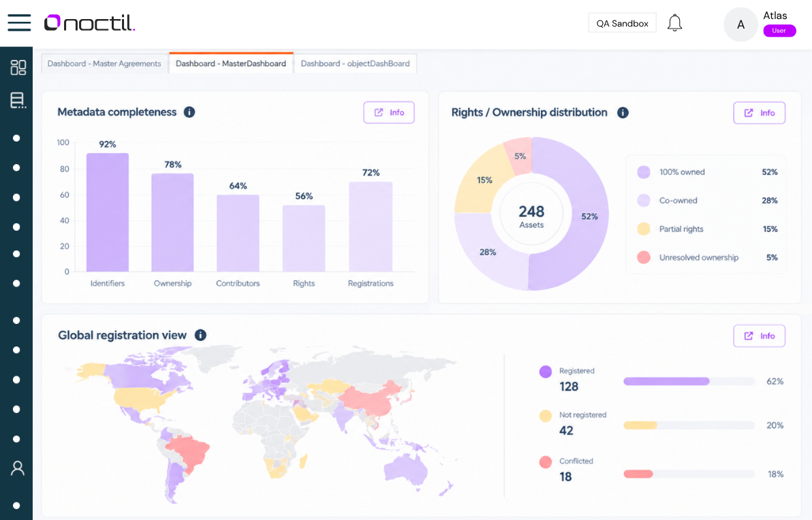Click the Unresolved ownership label
812x520 pixels.
click(699, 258)
